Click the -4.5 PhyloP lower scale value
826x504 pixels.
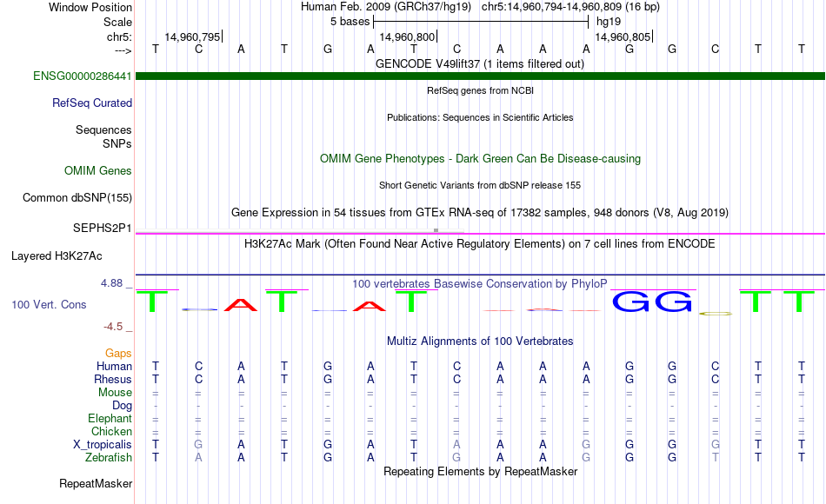point(113,327)
